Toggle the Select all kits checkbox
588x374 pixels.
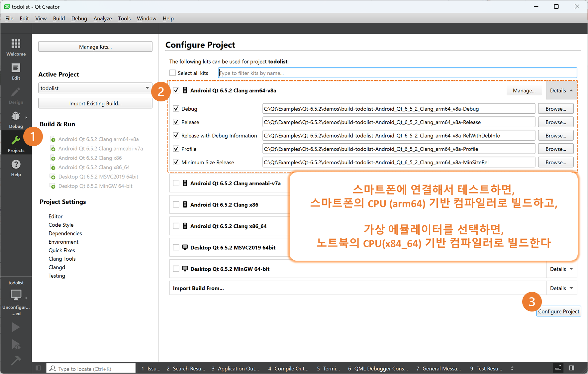coord(173,73)
